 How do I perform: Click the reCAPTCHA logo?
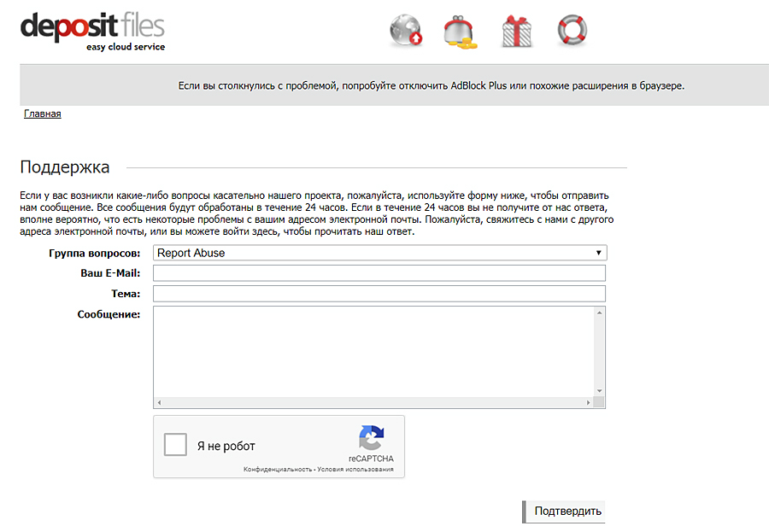[x=371, y=439]
